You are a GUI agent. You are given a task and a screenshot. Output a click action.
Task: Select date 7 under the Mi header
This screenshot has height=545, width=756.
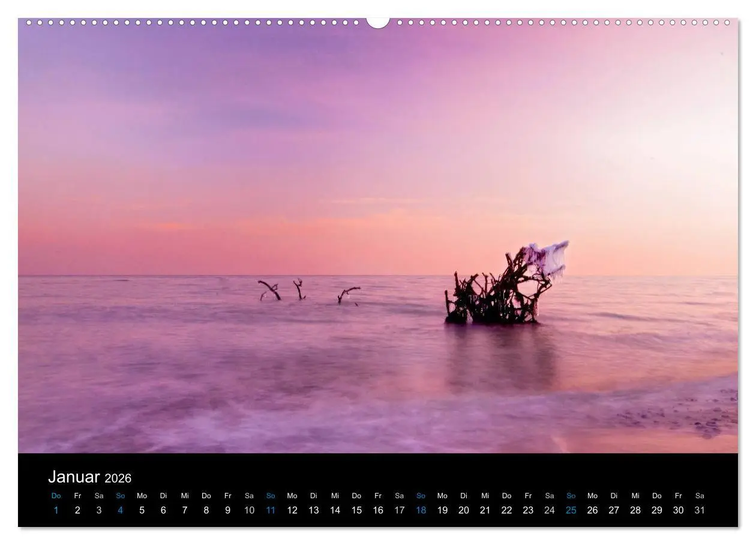(x=185, y=510)
